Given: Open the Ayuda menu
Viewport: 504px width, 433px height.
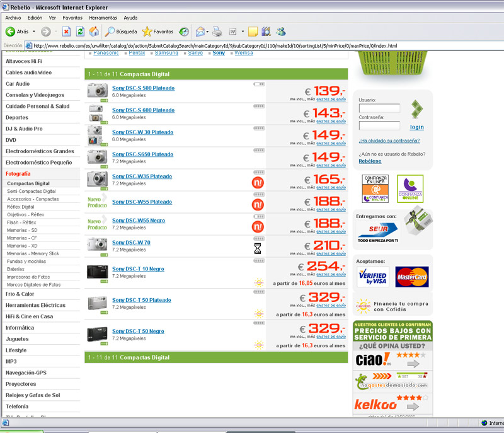Looking at the screenshot, I should 130,18.
